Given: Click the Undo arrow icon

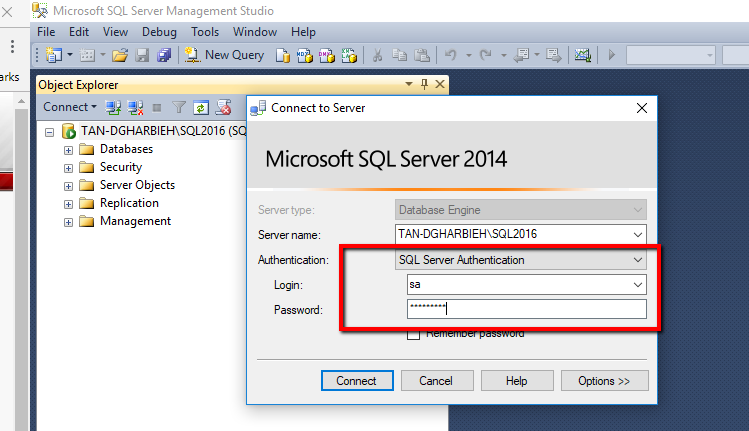Looking at the screenshot, I should point(450,55).
